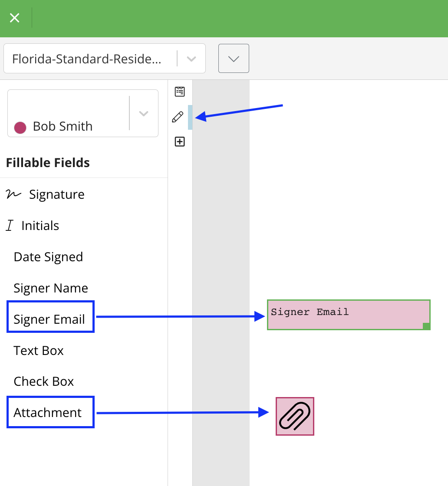Open the standalone chevron dropdown button
This screenshot has width=448, height=486.
(x=234, y=59)
